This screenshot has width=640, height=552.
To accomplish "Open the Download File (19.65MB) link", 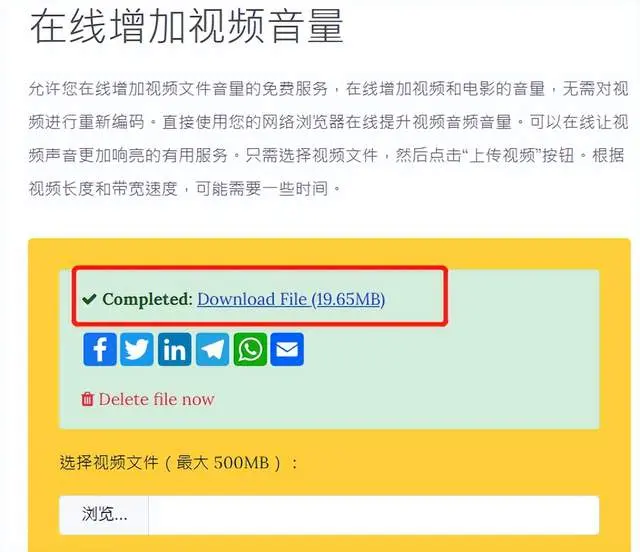I will click(291, 299).
